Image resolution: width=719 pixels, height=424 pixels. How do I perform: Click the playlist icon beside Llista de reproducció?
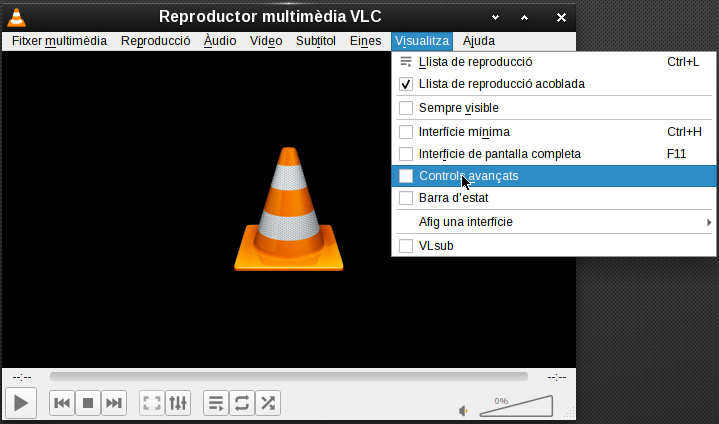(x=406, y=62)
